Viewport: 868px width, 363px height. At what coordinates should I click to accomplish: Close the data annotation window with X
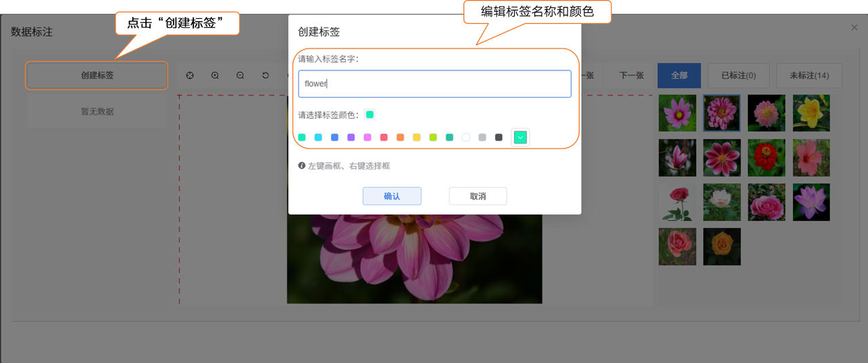(854, 28)
